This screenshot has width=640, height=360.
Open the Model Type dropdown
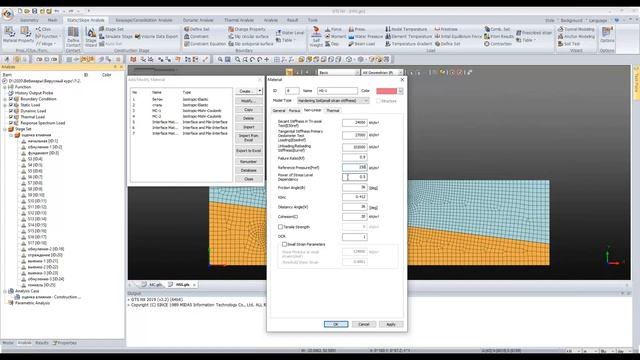point(333,100)
